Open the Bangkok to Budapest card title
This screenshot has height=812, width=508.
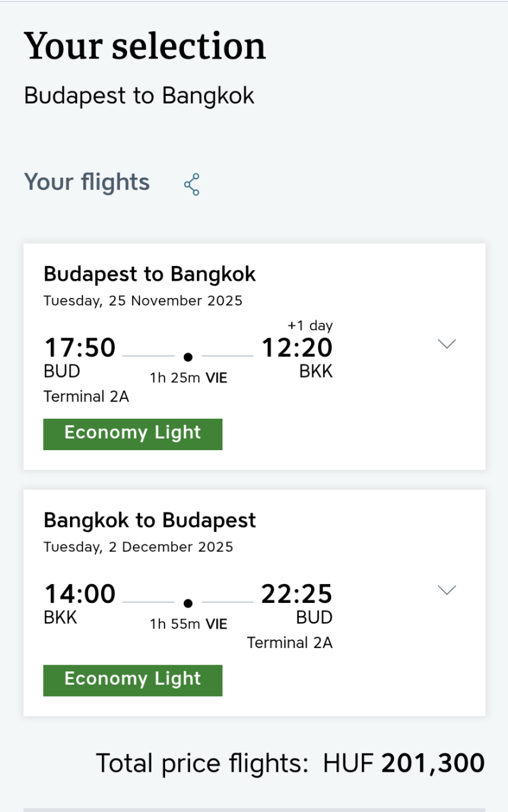(x=150, y=520)
